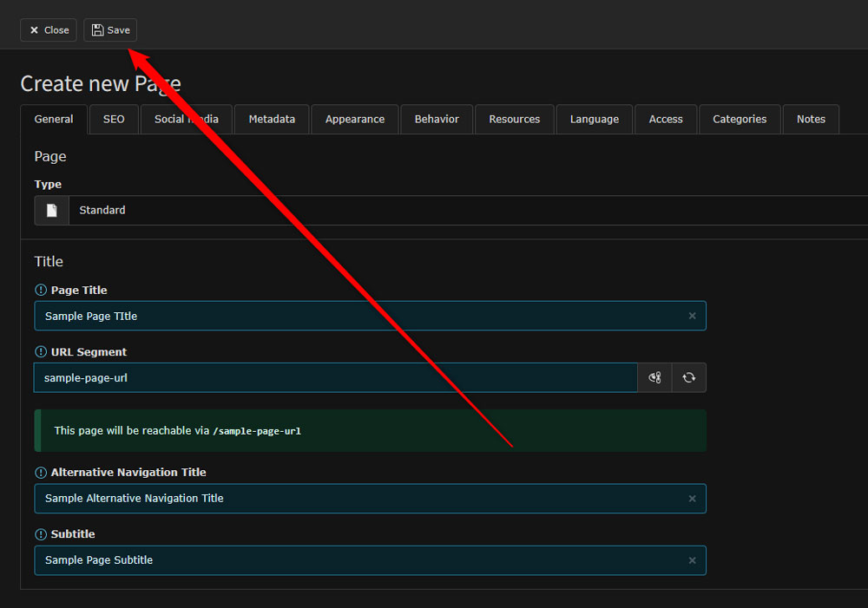This screenshot has height=608, width=868.
Task: Switch to the SEO tab
Action: (x=114, y=120)
